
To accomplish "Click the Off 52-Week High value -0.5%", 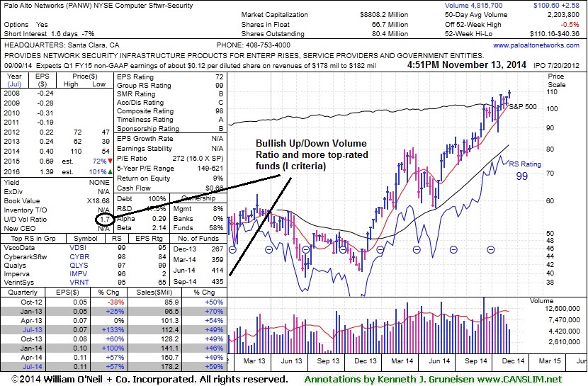I will (x=570, y=24).
